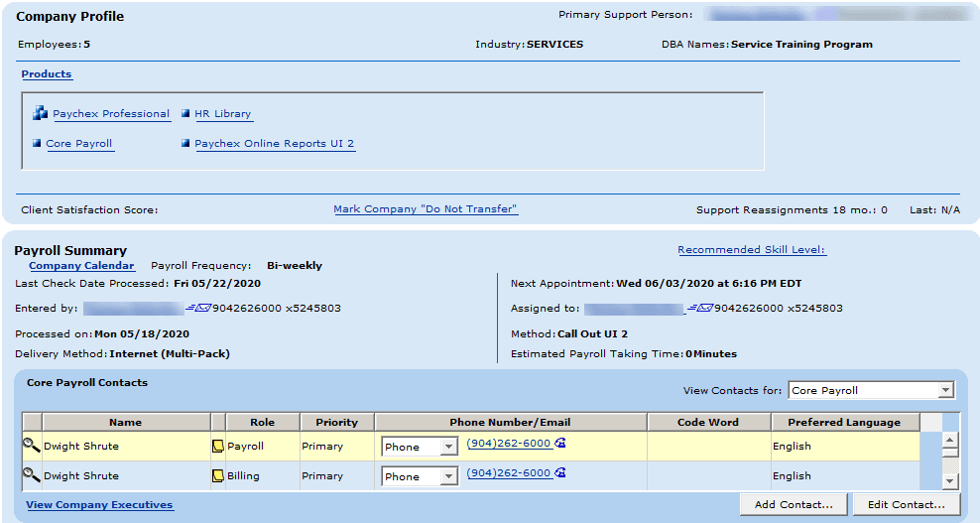This screenshot has width=980, height=523.
Task: Click the Service Training Program DBA name
Action: (x=801, y=45)
